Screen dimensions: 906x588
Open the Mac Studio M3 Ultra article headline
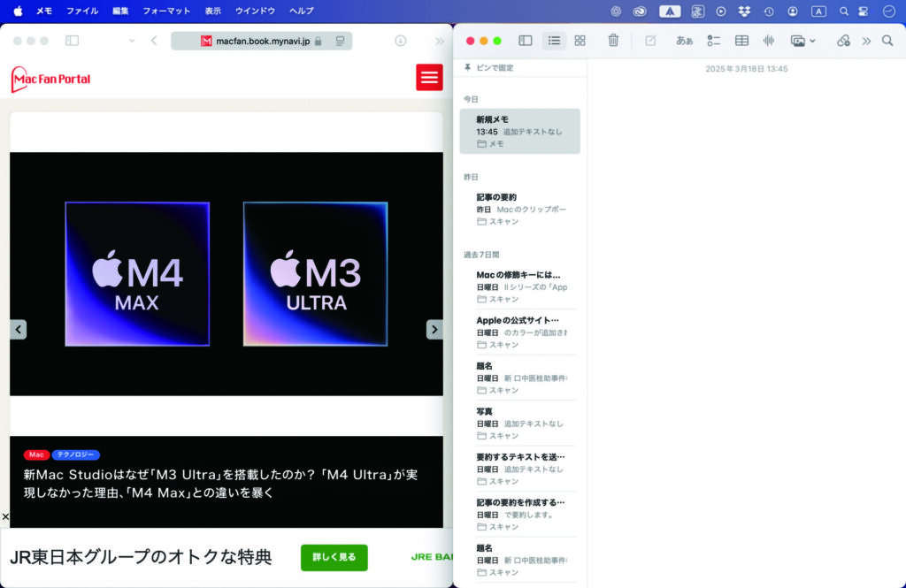pyautogui.click(x=219, y=484)
